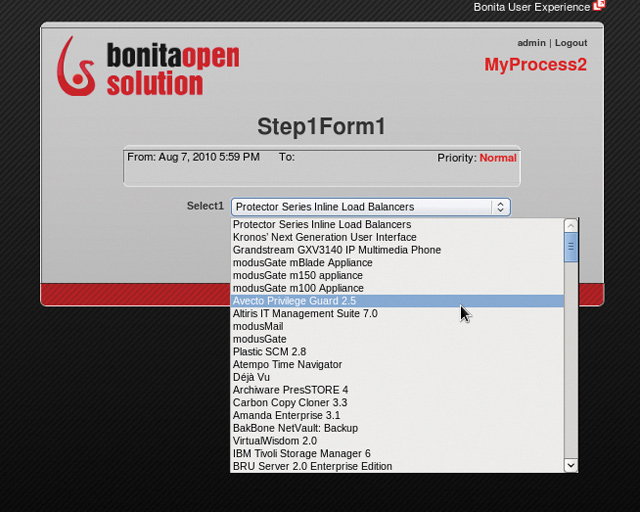
Task: Choose BRU Server 2.0 Enterprise Edition
Action: tap(397, 466)
